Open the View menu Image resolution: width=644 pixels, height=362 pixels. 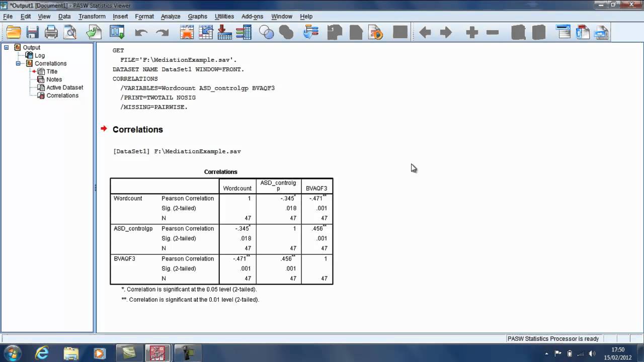tap(44, 17)
